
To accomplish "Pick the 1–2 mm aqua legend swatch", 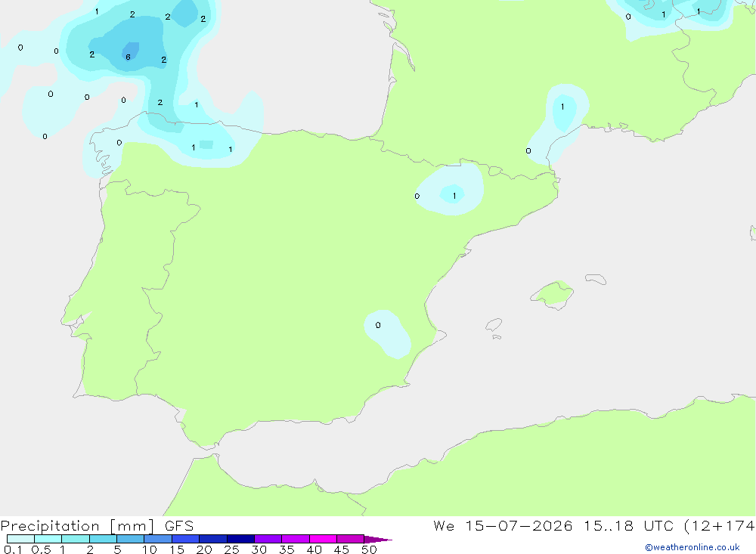I will (75, 539).
